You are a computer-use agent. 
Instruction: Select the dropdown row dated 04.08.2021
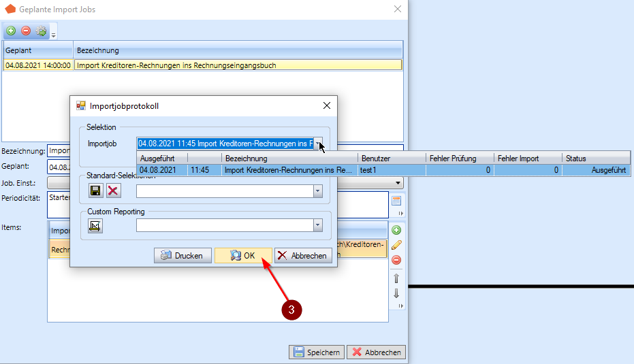tap(383, 170)
